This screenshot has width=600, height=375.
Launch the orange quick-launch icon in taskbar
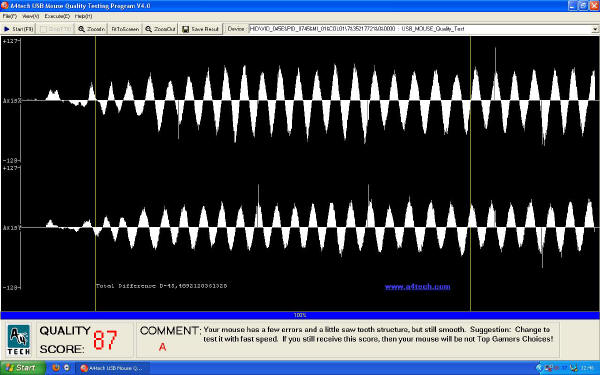coord(56,368)
